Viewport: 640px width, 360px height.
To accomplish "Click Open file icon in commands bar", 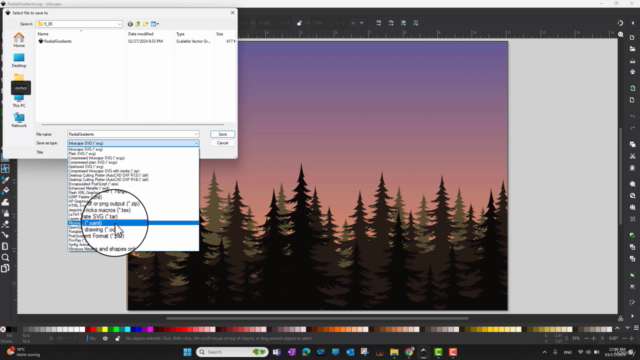I will 633,49.
